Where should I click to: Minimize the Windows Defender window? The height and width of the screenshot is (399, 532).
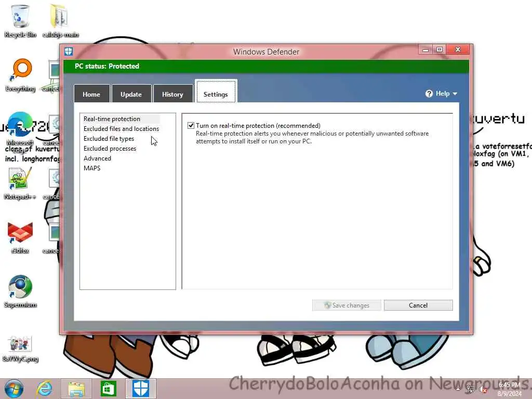pos(425,49)
